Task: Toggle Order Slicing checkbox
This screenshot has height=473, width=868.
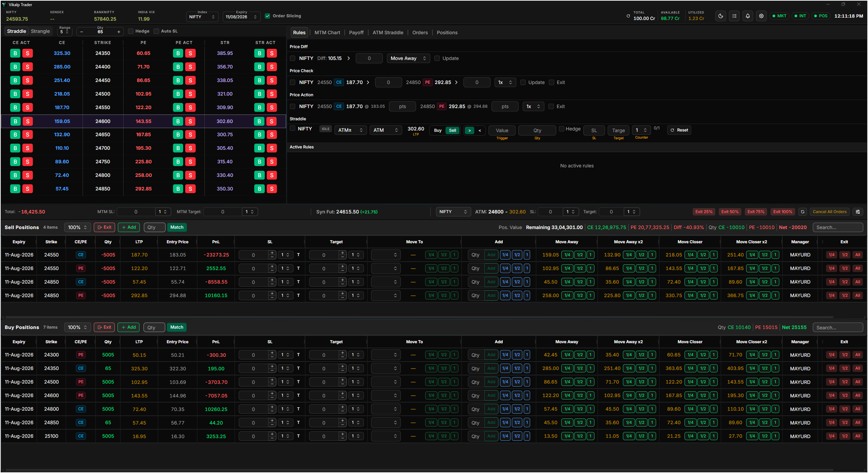Action: (267, 16)
